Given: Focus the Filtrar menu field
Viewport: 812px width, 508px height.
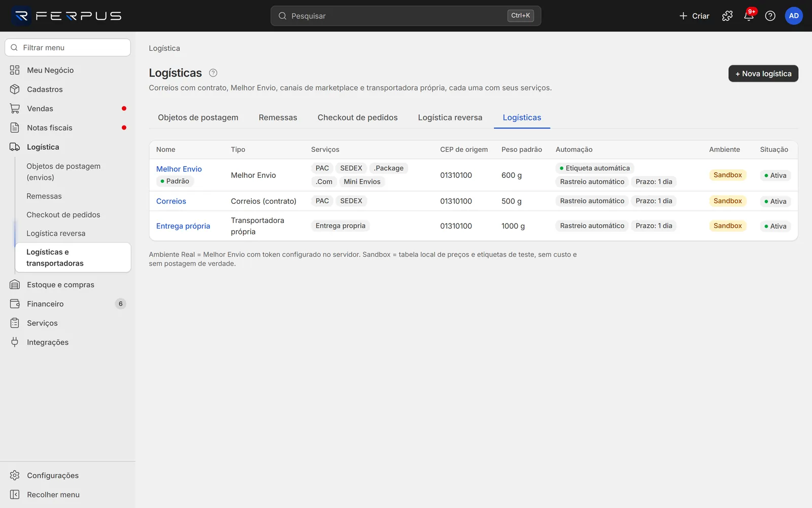Looking at the screenshot, I should click(67, 48).
